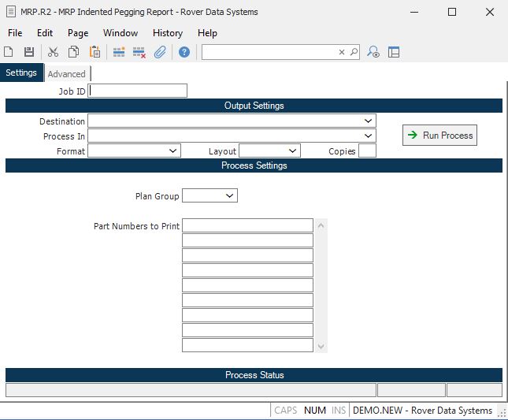Open Help with question mark icon
508x420 pixels.
184,52
